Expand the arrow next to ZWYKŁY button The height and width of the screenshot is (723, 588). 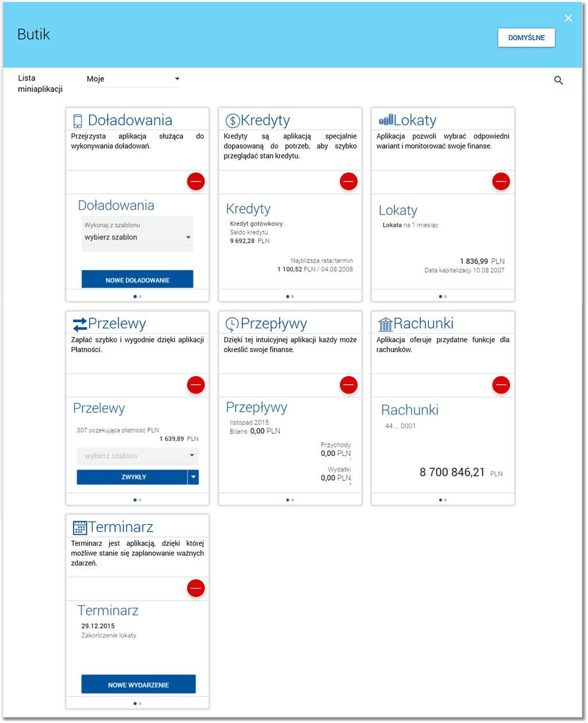point(194,477)
